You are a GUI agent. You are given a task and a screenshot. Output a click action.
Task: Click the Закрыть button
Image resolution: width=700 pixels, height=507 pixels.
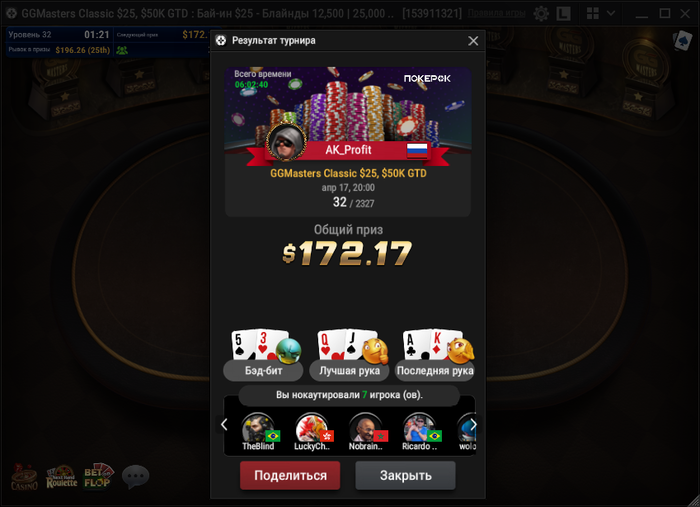(x=405, y=475)
